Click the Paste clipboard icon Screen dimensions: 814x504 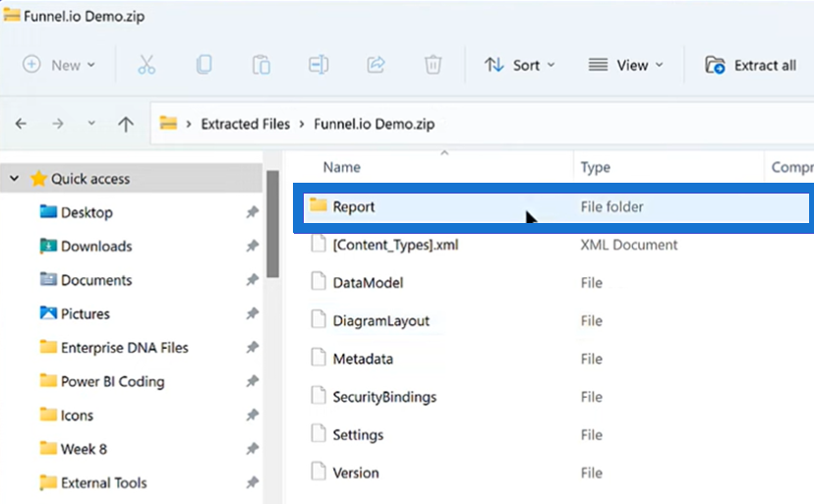click(262, 65)
